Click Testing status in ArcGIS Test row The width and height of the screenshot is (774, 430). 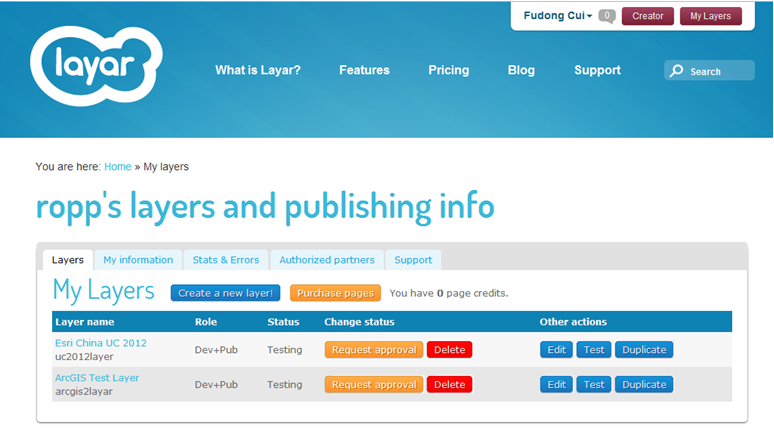(x=285, y=385)
